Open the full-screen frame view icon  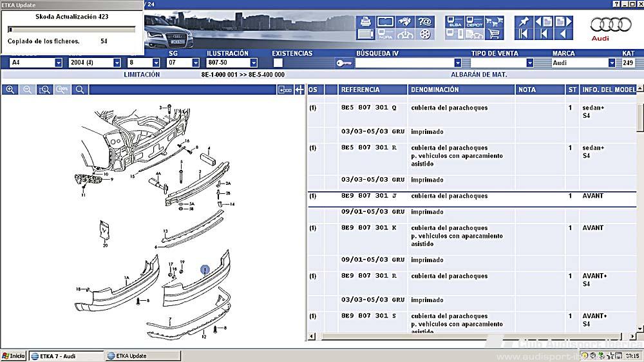385,21
